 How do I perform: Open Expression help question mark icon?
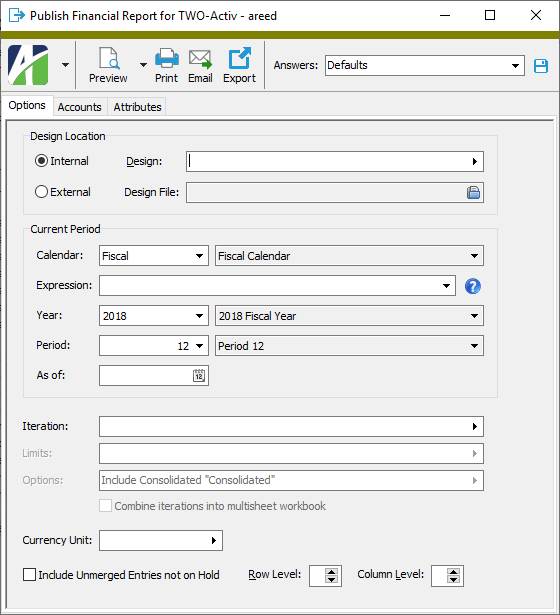point(473,286)
